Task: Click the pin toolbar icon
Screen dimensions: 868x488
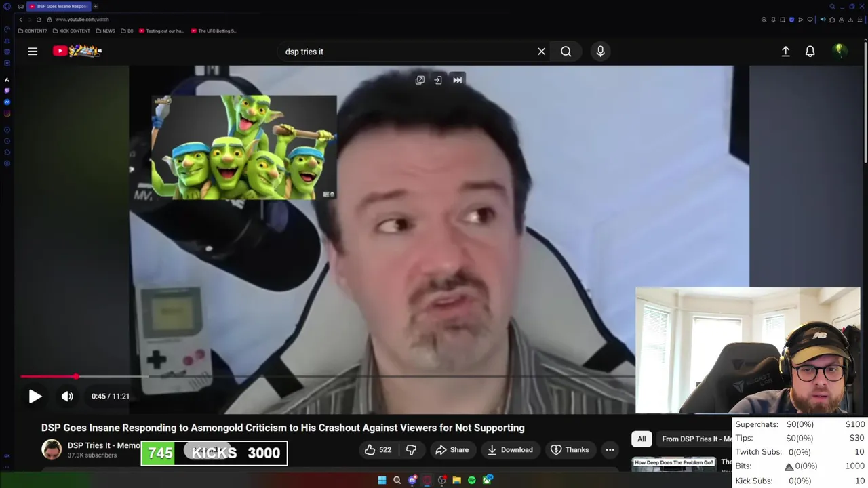Action: click(x=773, y=20)
